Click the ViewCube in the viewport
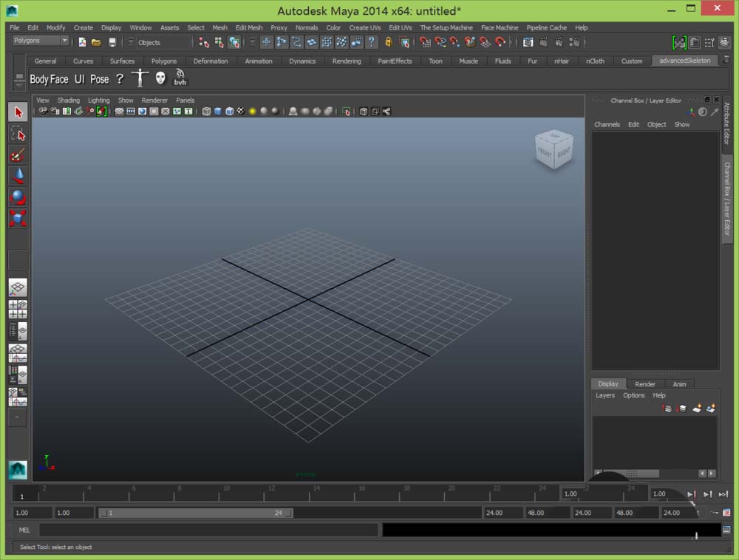Viewport: 739px width, 560px height. pos(554,150)
